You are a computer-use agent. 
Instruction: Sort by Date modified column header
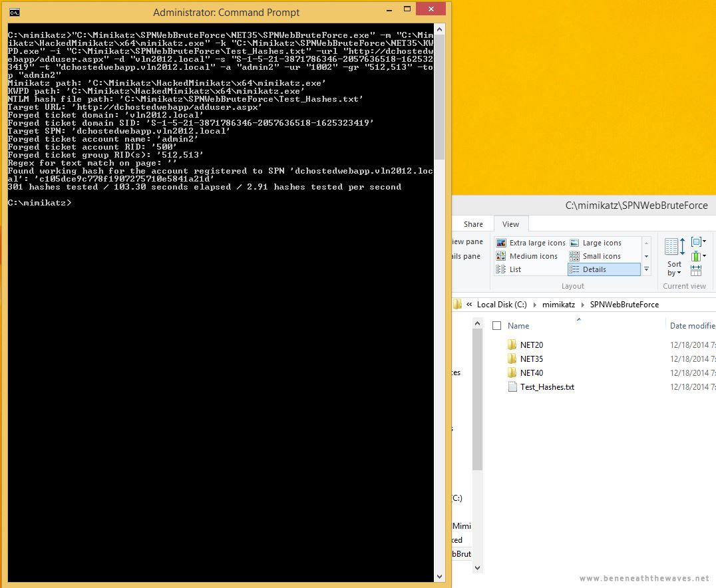692,325
